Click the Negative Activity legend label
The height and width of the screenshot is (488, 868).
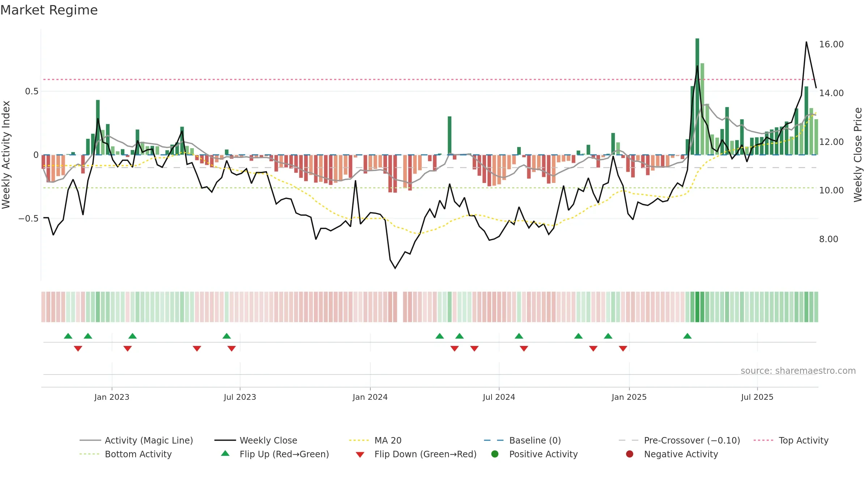point(681,454)
